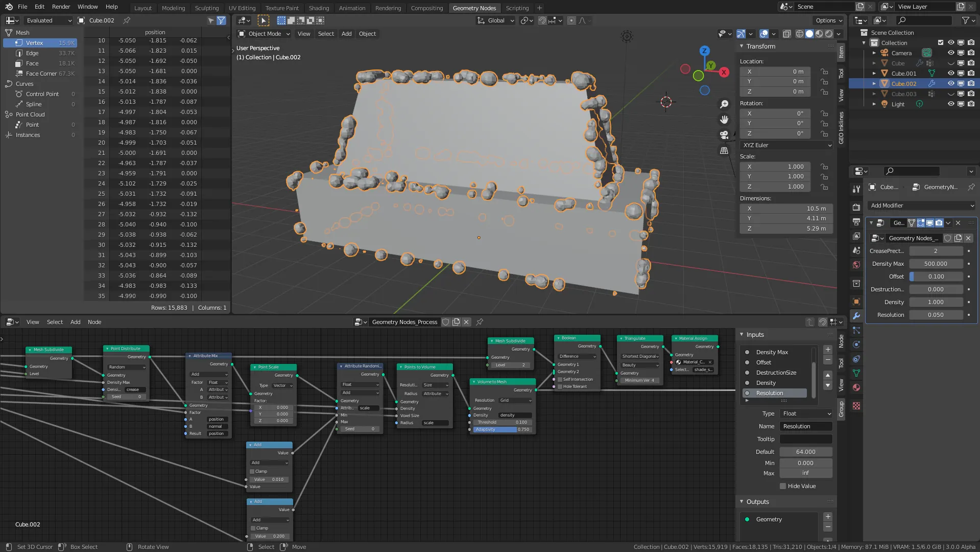Click the Offset slider in modifier
The width and height of the screenshot is (980, 552).
coord(936,277)
